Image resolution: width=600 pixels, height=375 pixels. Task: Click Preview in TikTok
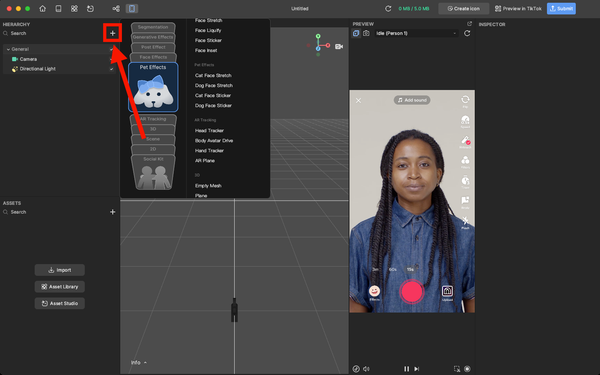point(518,8)
